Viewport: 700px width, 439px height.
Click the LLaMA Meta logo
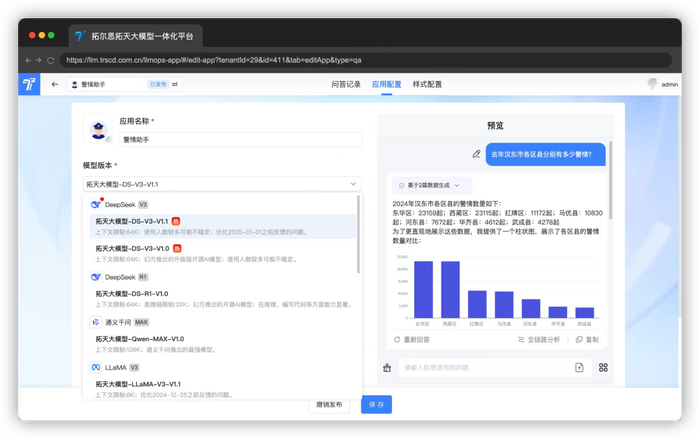[96, 368]
